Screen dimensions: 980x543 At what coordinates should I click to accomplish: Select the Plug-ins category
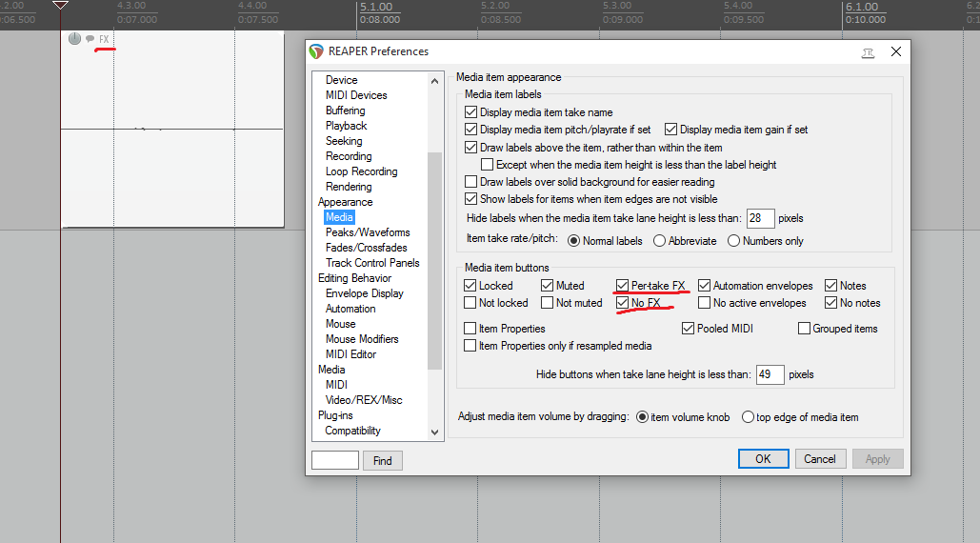click(335, 415)
